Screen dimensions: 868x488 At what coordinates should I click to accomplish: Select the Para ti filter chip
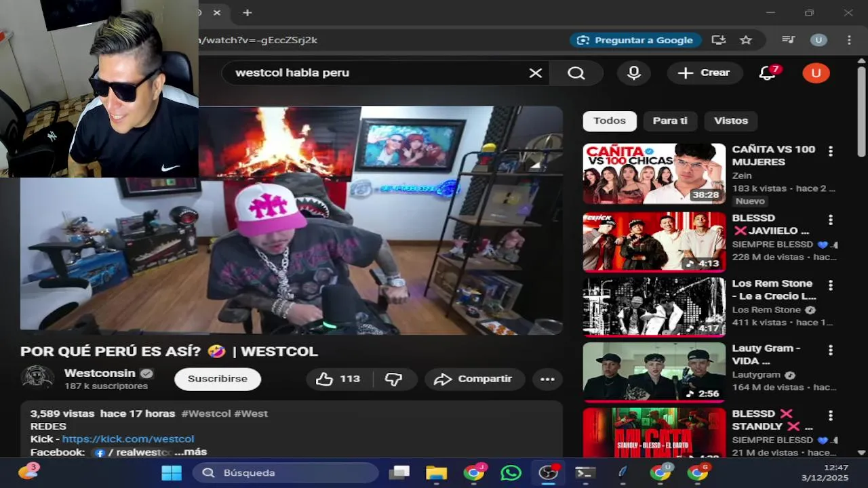coord(670,121)
